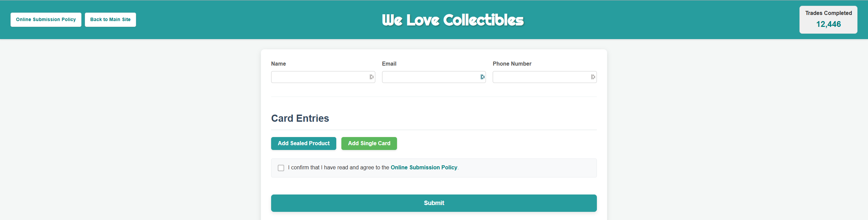
Task: Add a Single Card entry
Action: (369, 143)
